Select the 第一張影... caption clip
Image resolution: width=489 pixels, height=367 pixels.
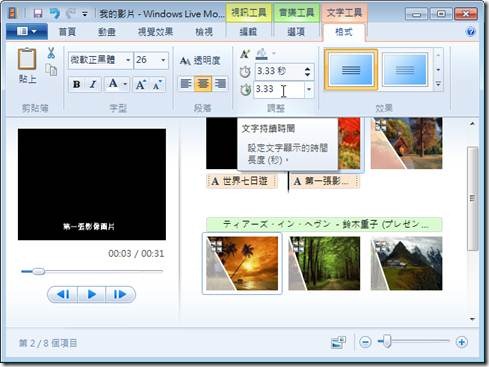324,181
